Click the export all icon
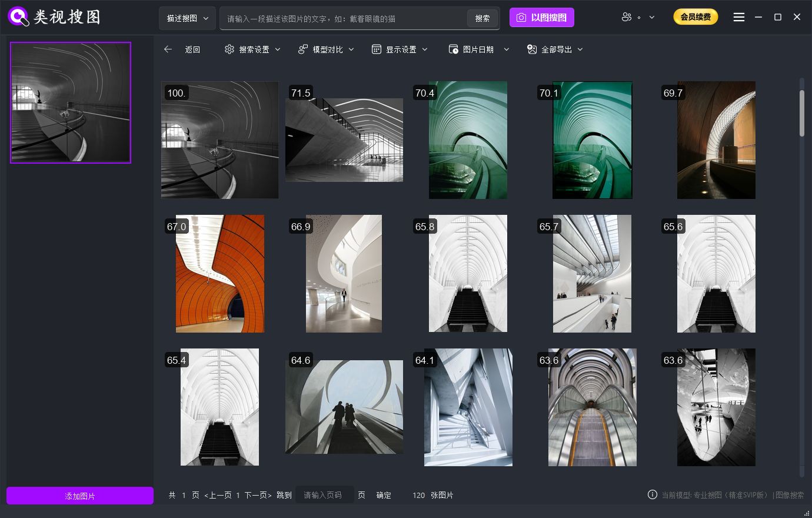This screenshot has height=518, width=812. click(532, 49)
